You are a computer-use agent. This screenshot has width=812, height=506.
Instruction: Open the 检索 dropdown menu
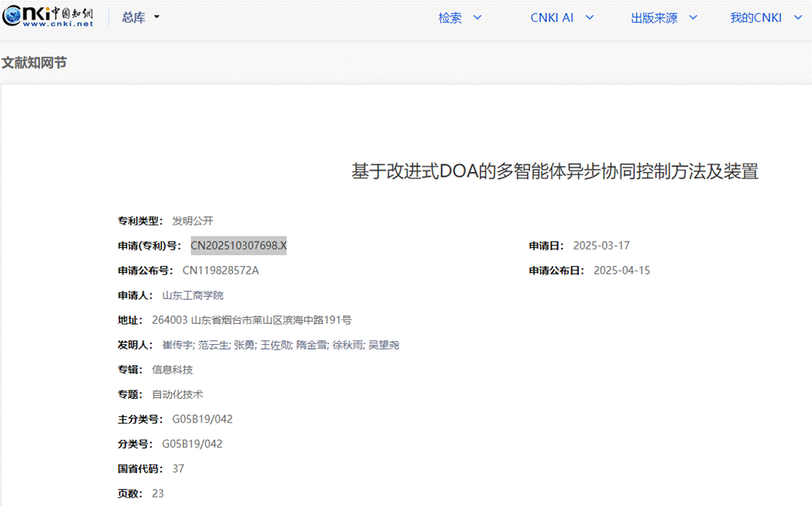click(x=460, y=17)
